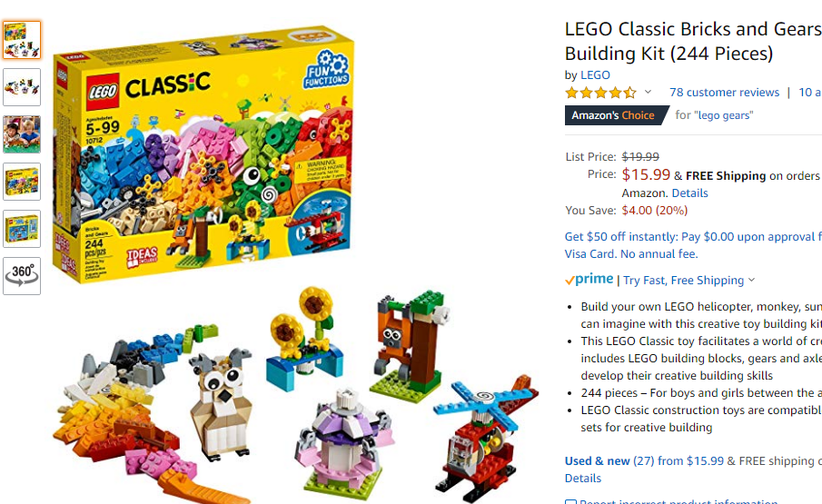Open the Details link after FREE Shipping
Screen dimensions: 822x504
coord(689,193)
